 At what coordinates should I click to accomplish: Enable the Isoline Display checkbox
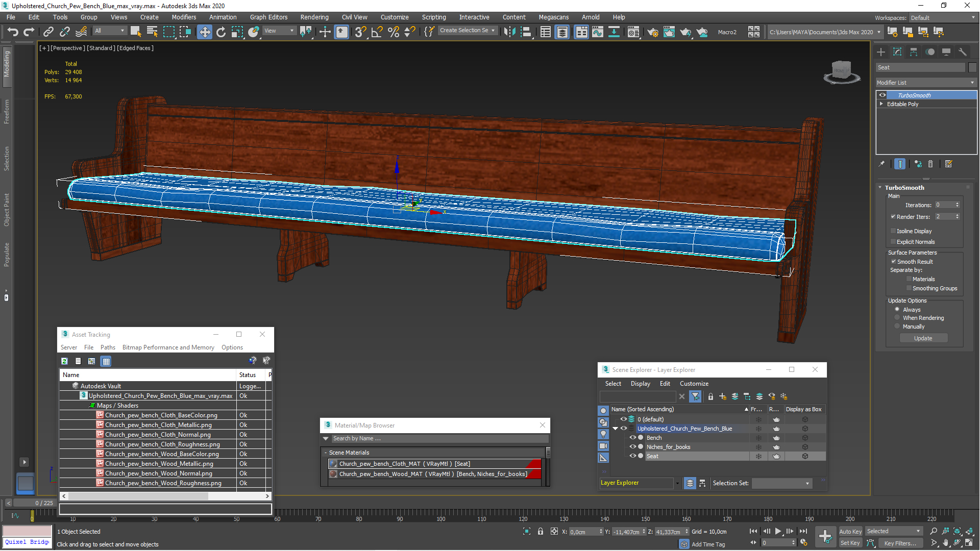pyautogui.click(x=893, y=231)
